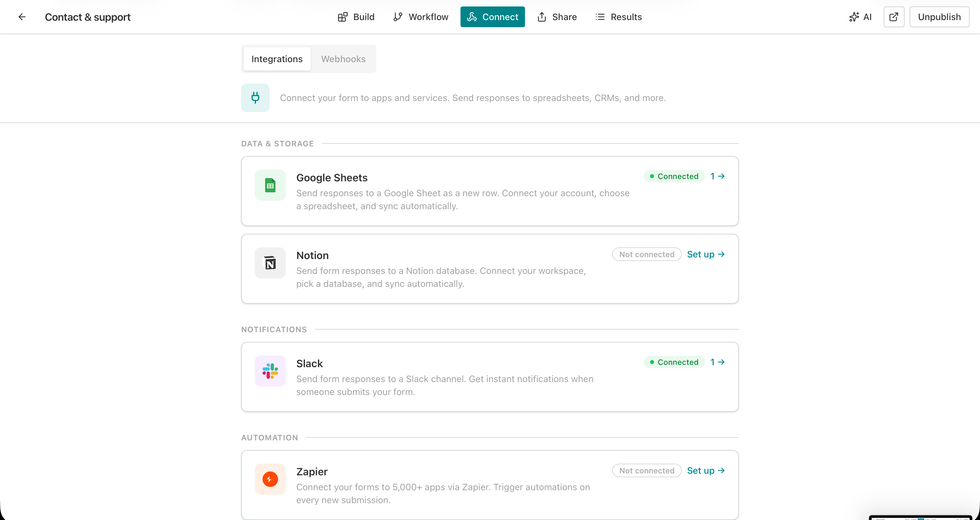Click the Slack integration icon
This screenshot has height=520, width=980.
[x=270, y=371]
